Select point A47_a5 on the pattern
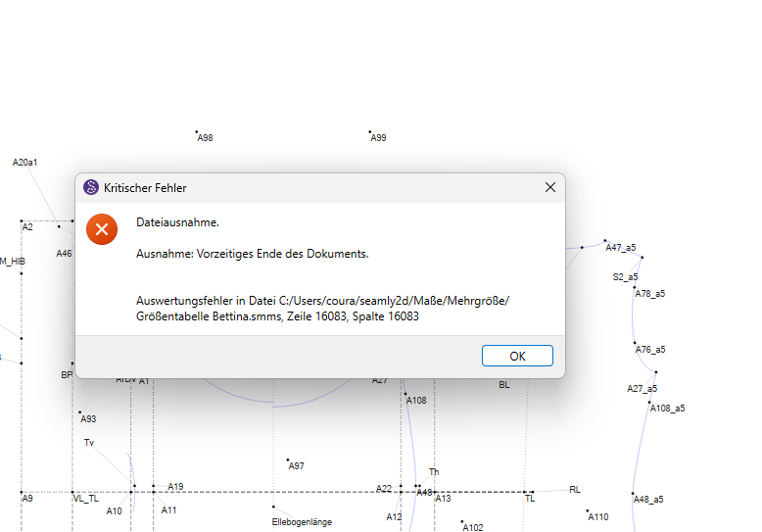Image resolution: width=762 pixels, height=532 pixels. click(x=605, y=240)
